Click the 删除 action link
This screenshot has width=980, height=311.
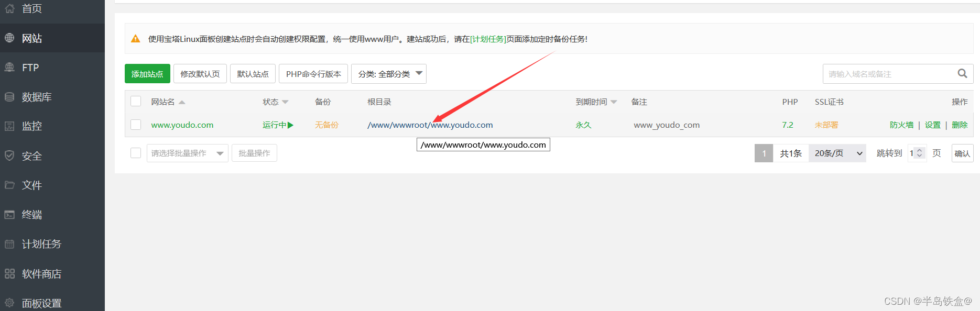click(960, 125)
